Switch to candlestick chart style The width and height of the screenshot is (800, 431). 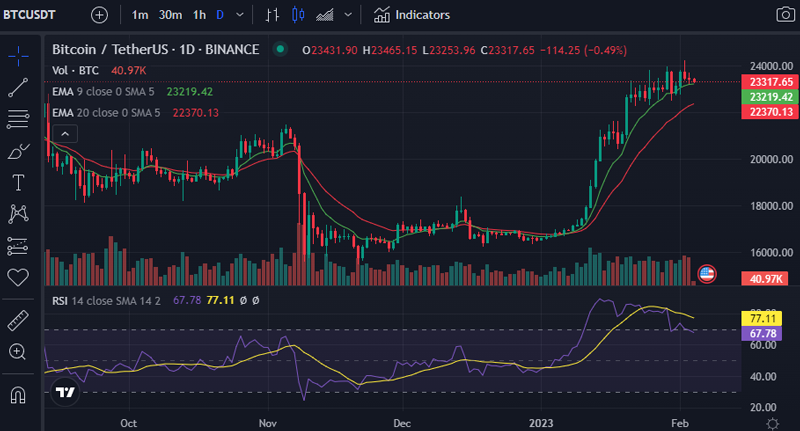point(298,15)
